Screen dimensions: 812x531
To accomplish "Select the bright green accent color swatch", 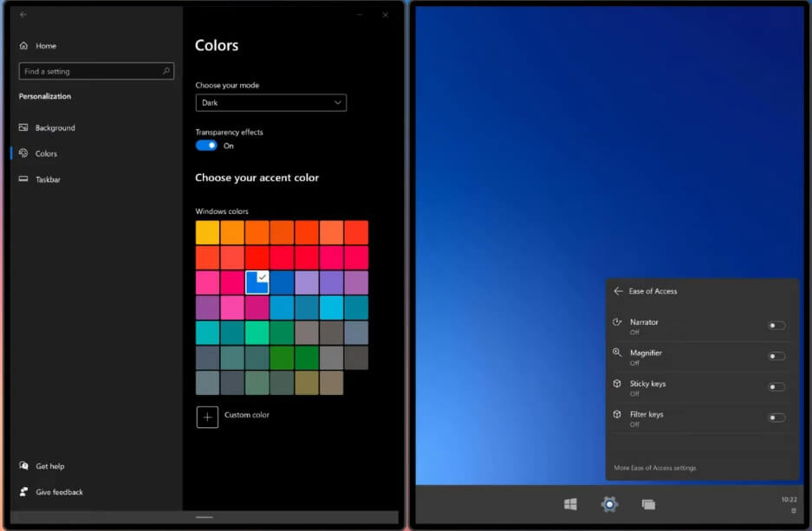I will [257, 333].
